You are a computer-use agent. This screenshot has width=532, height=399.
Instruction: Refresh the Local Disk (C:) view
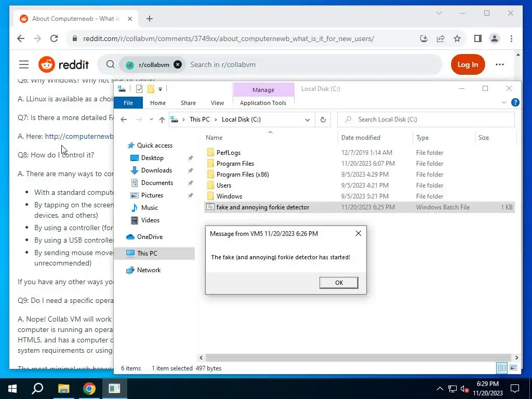point(323,120)
